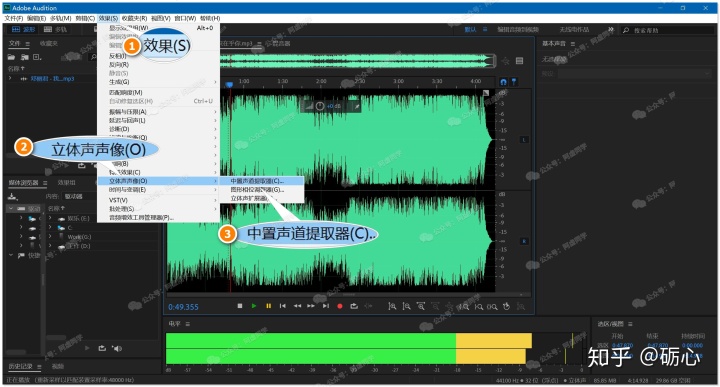Toggle the snapping magnet icon above the waveform

click(503, 82)
